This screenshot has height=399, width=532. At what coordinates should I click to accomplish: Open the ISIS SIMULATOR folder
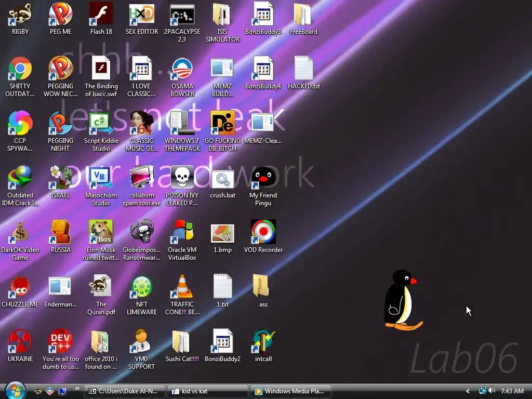coord(222,14)
